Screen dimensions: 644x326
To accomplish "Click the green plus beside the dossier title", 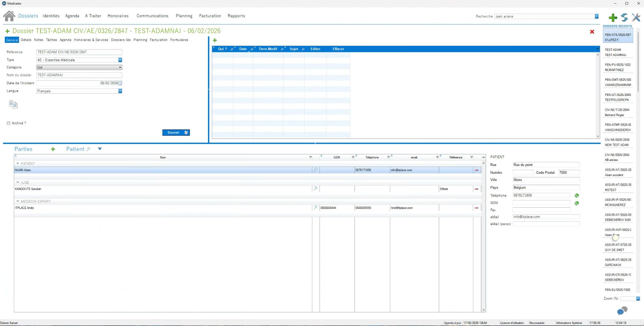I will (7, 31).
